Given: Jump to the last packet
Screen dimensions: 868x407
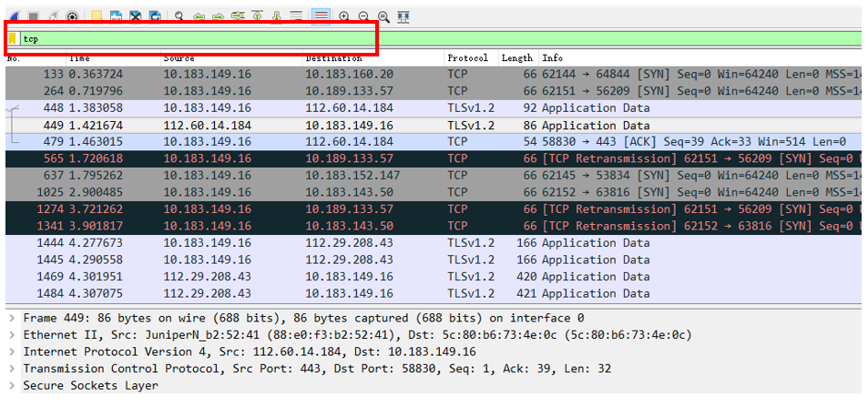Looking at the screenshot, I should [x=276, y=15].
